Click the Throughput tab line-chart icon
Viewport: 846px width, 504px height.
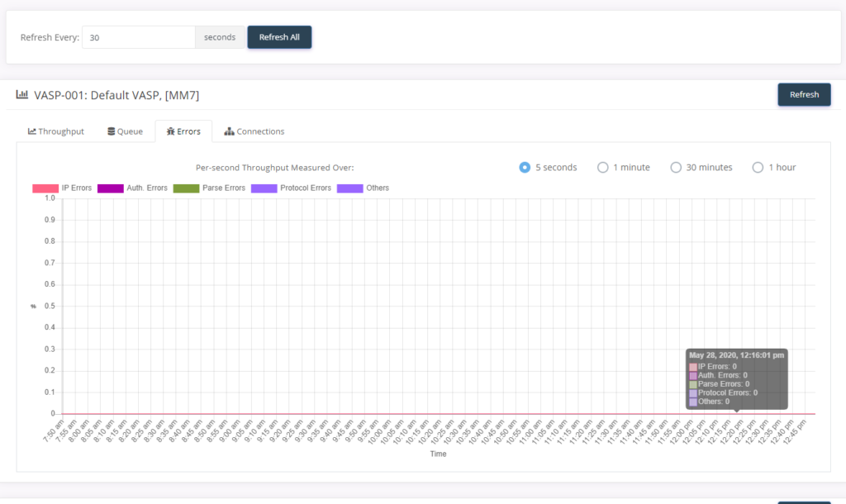32,131
